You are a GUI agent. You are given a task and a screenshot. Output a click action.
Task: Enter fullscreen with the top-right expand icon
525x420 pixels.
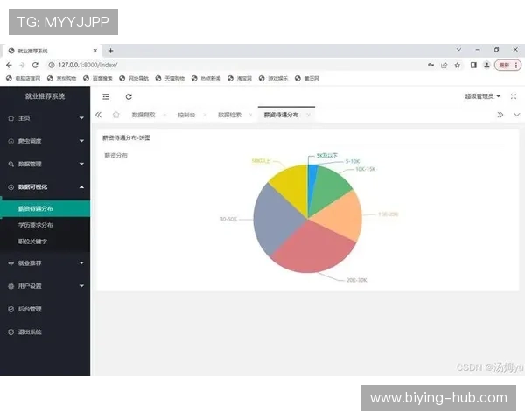[514, 96]
